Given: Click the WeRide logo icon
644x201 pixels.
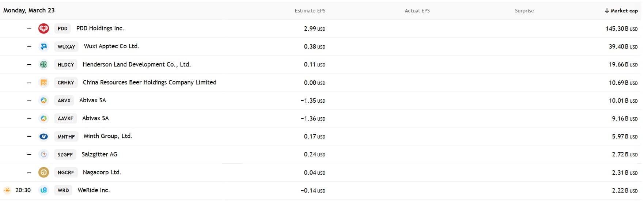Looking at the screenshot, I should (43, 190).
